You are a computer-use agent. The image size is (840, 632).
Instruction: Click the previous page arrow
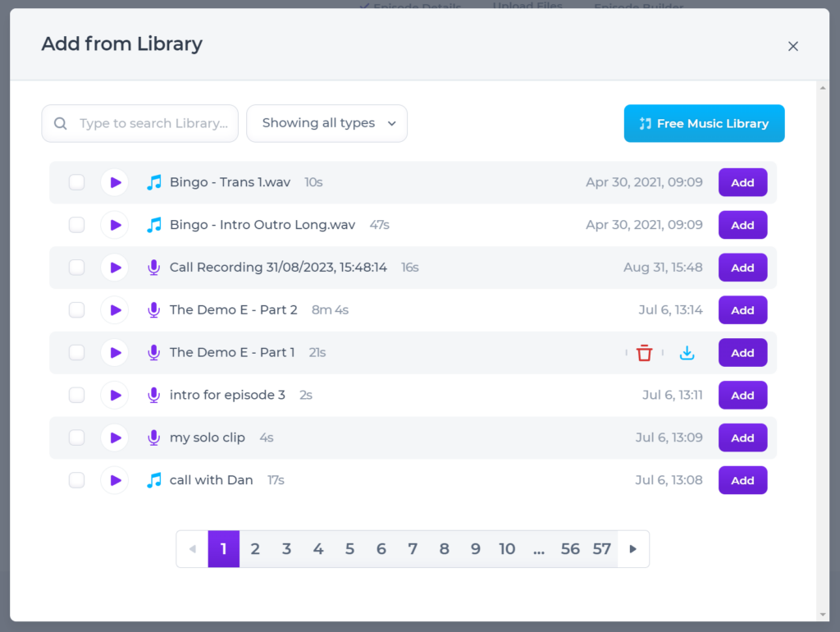coord(192,548)
